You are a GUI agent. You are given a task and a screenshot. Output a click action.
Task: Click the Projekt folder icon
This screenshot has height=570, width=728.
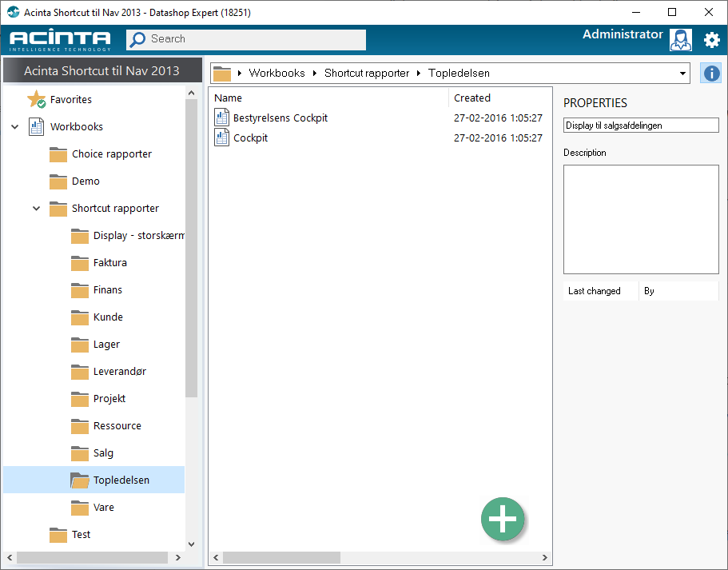[80, 399]
